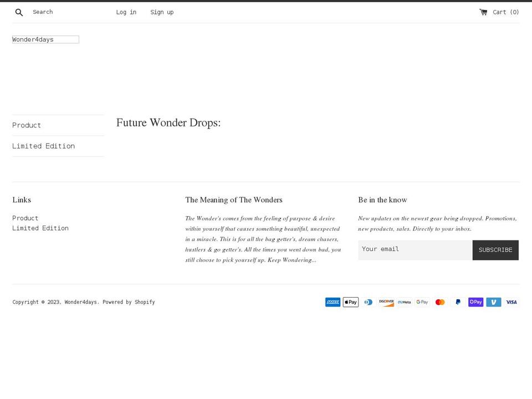
Task: Select the Google Pay payment icon
Action: coord(422,302)
